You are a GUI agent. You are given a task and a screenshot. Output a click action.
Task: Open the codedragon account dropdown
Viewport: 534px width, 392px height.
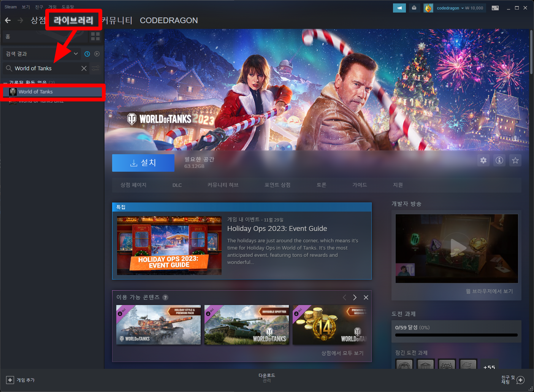(x=450, y=8)
